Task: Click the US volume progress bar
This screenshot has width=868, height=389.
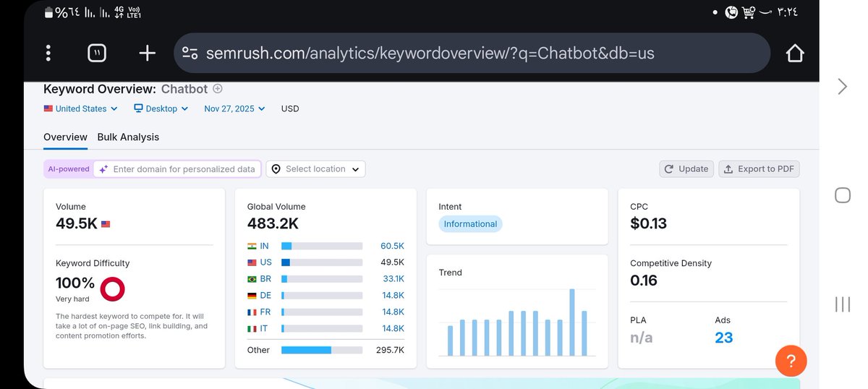Action: tap(322, 262)
